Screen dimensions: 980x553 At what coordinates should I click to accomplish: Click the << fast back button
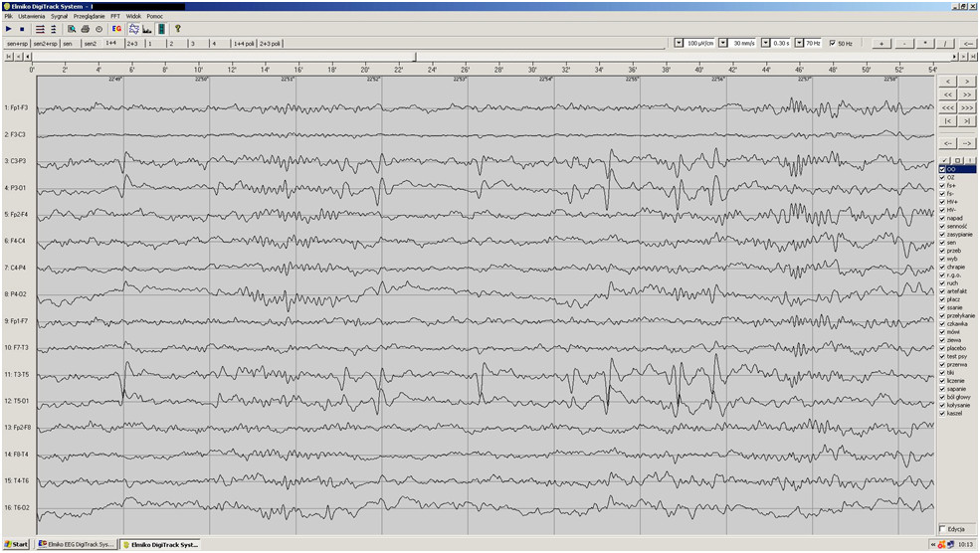point(948,94)
